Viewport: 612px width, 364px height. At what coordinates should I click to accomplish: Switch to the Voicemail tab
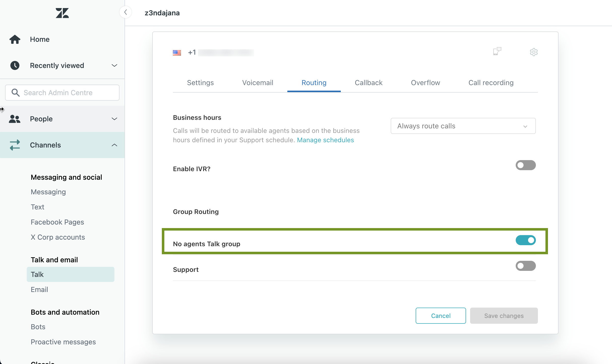coord(257,82)
